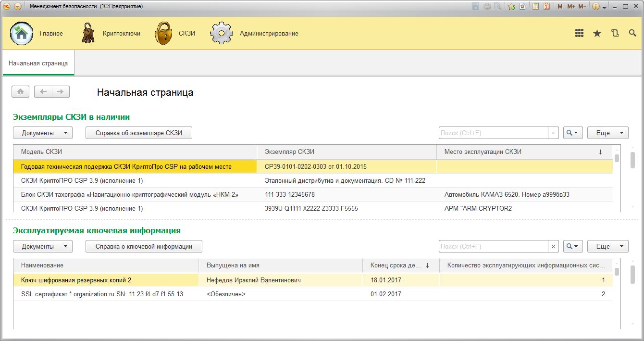The width and height of the screenshot is (644, 341).
Task: Add to favorites via star arrow icon
Action: pyautogui.click(x=512, y=6)
